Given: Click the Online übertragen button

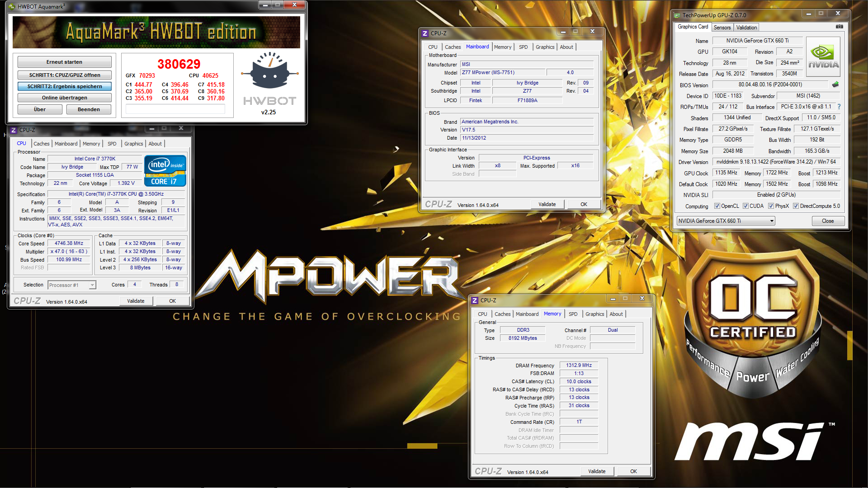Looking at the screenshot, I should (65, 98).
